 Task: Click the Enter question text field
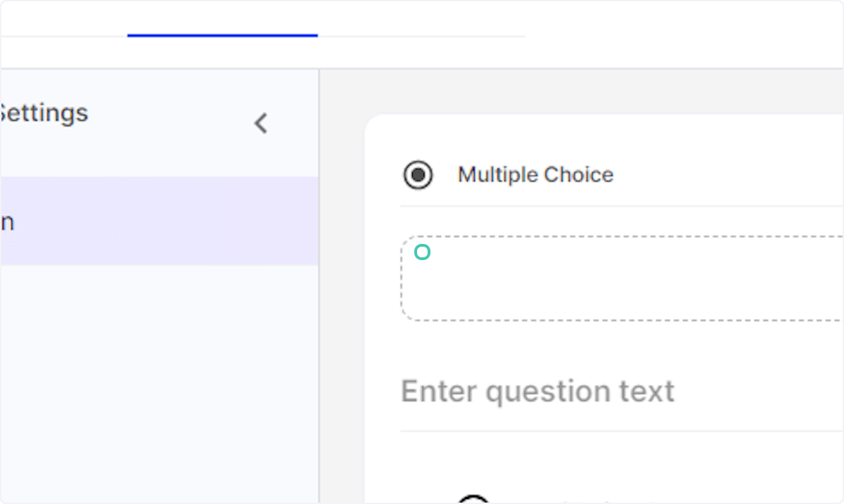click(538, 391)
